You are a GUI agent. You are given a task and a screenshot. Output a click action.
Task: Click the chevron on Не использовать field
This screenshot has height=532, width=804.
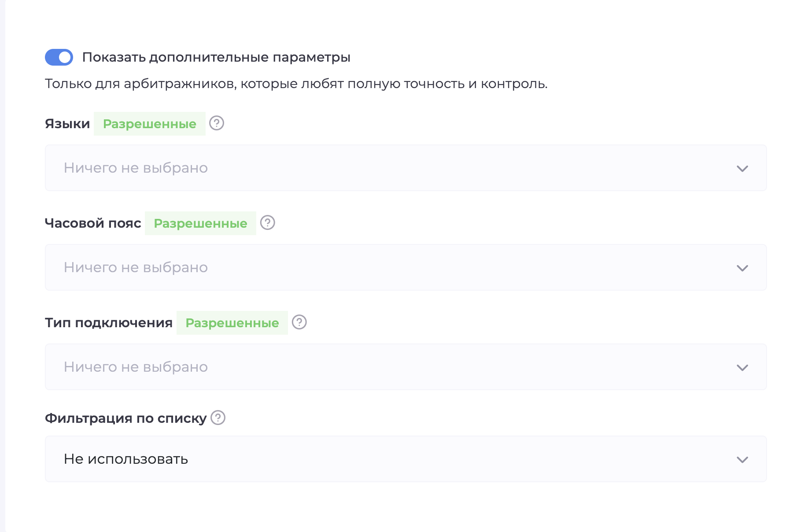[742, 459]
